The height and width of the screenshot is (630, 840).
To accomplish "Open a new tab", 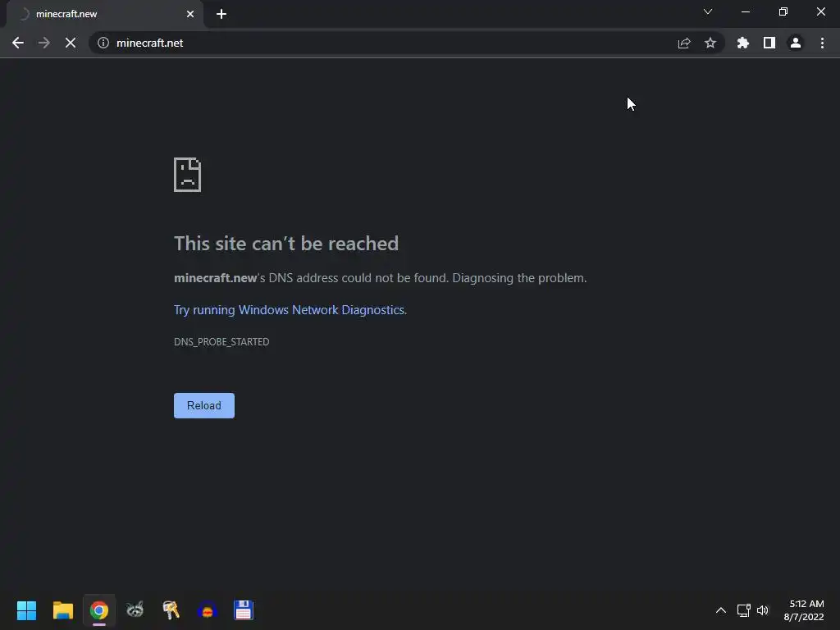I will click(221, 14).
